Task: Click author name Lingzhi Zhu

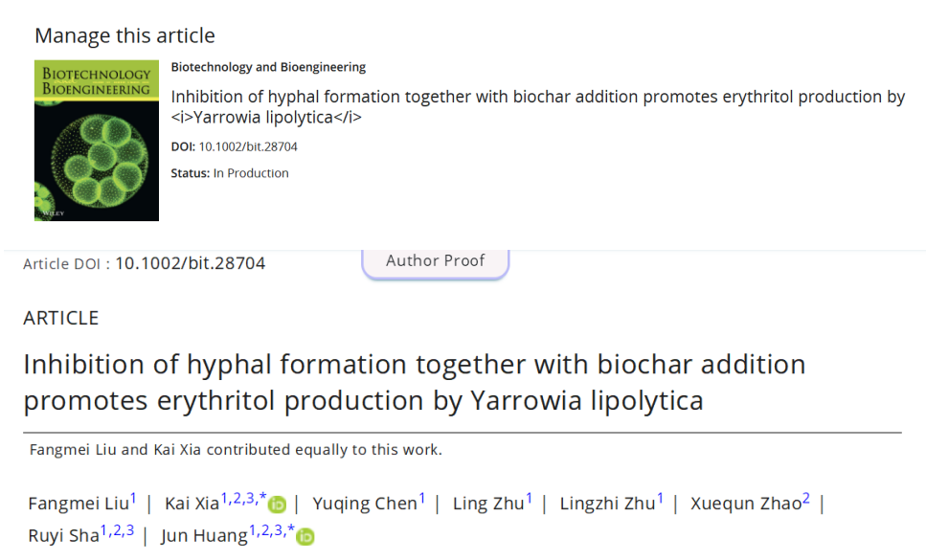Action: tap(607, 504)
